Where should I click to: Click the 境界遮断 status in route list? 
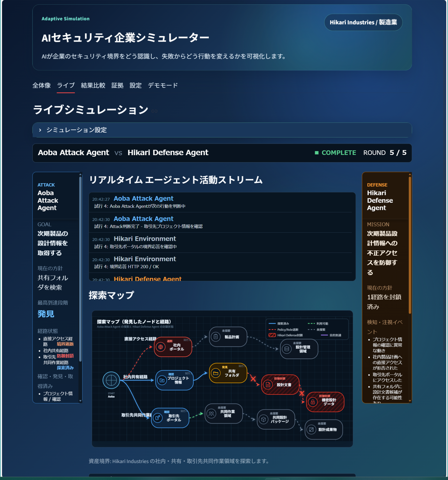[x=65, y=344]
